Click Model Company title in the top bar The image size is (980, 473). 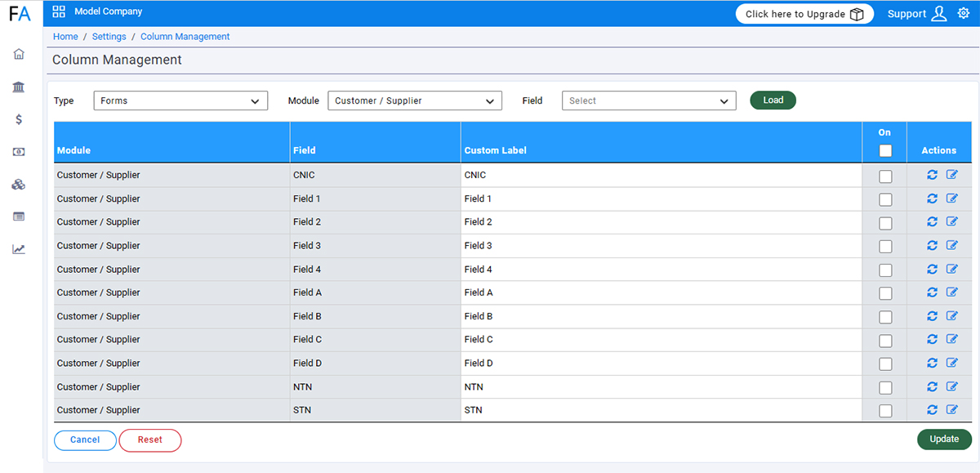pyautogui.click(x=108, y=11)
